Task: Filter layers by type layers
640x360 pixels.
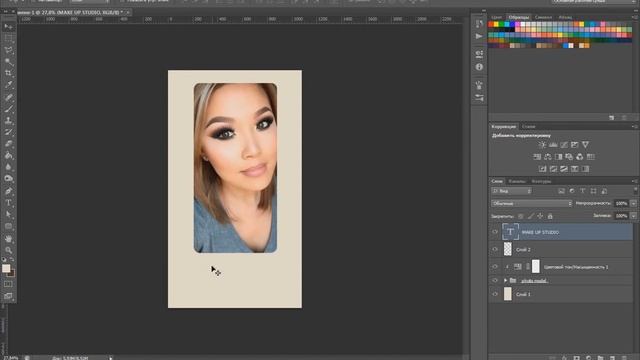Action: [582, 191]
